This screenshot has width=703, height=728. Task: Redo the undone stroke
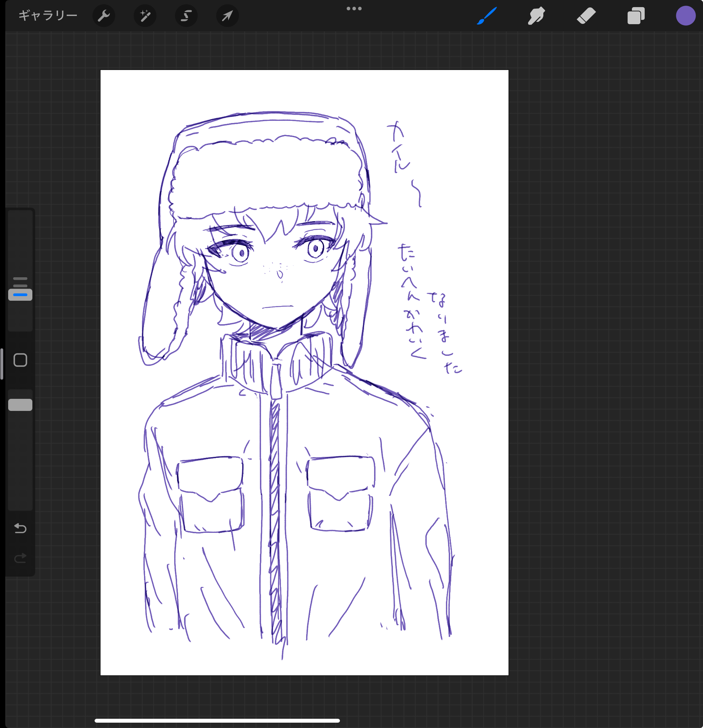point(20,558)
